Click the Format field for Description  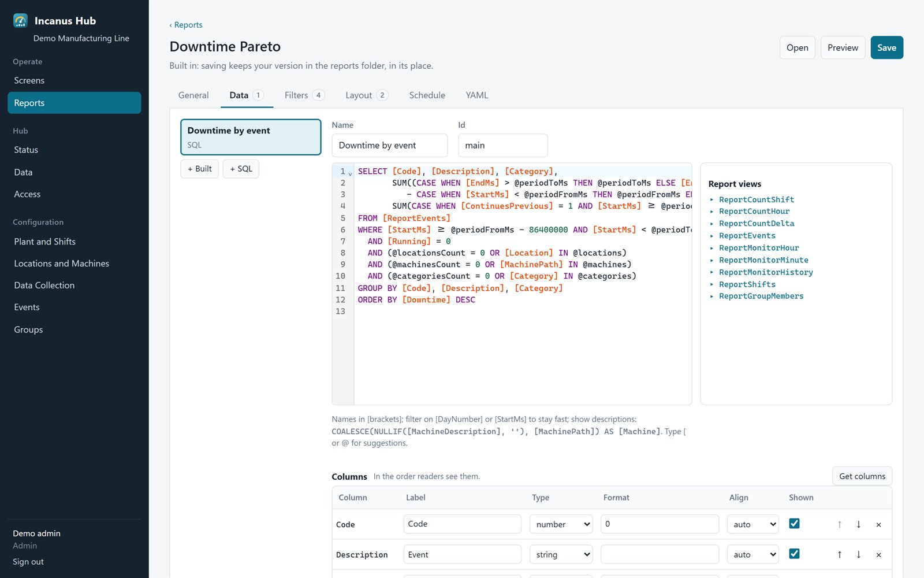click(660, 554)
